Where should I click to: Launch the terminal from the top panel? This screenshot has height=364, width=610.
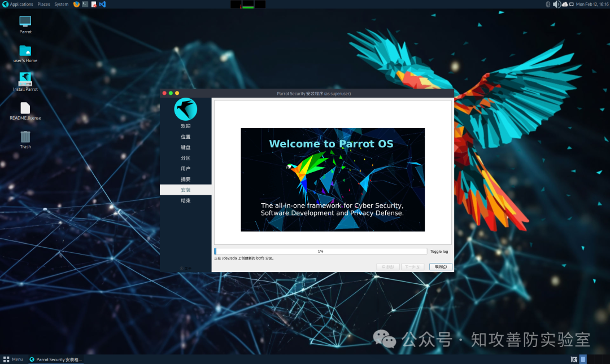[85, 4]
